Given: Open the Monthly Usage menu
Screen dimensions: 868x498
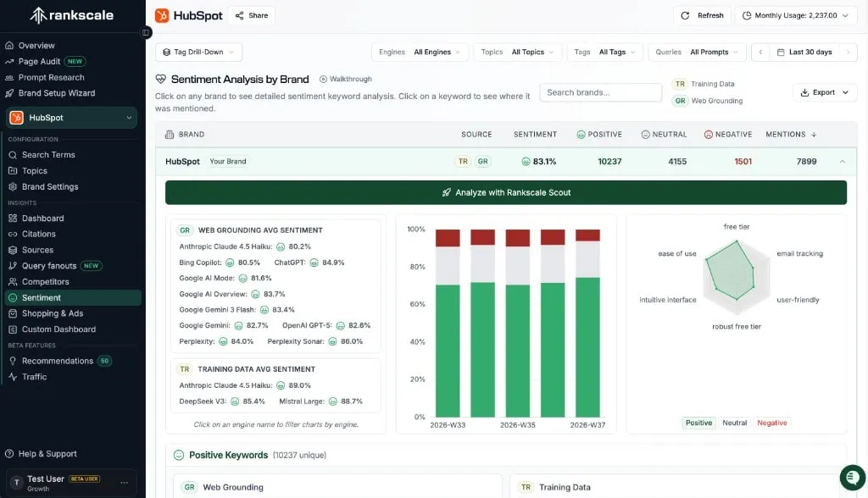Looking at the screenshot, I should coord(796,15).
